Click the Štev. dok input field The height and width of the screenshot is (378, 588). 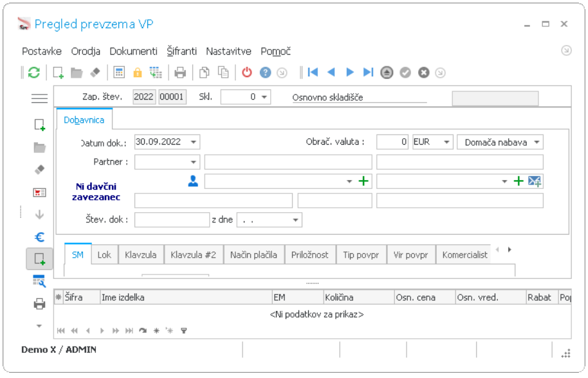172,220
